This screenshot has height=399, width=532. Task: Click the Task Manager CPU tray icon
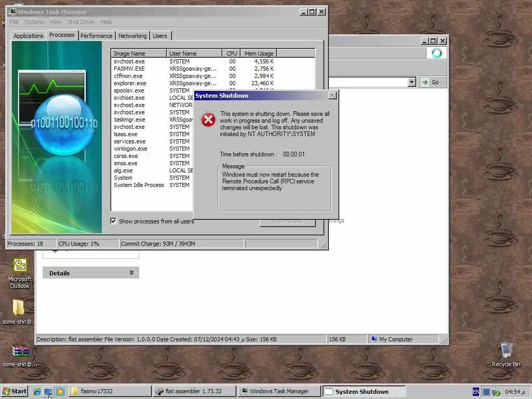click(x=486, y=392)
